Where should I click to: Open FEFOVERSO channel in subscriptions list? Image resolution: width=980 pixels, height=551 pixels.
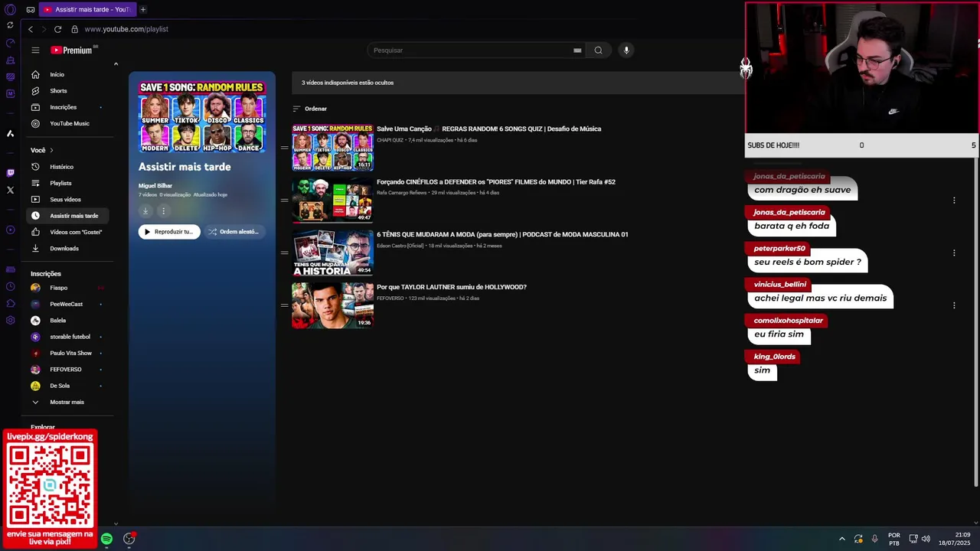tap(69, 370)
